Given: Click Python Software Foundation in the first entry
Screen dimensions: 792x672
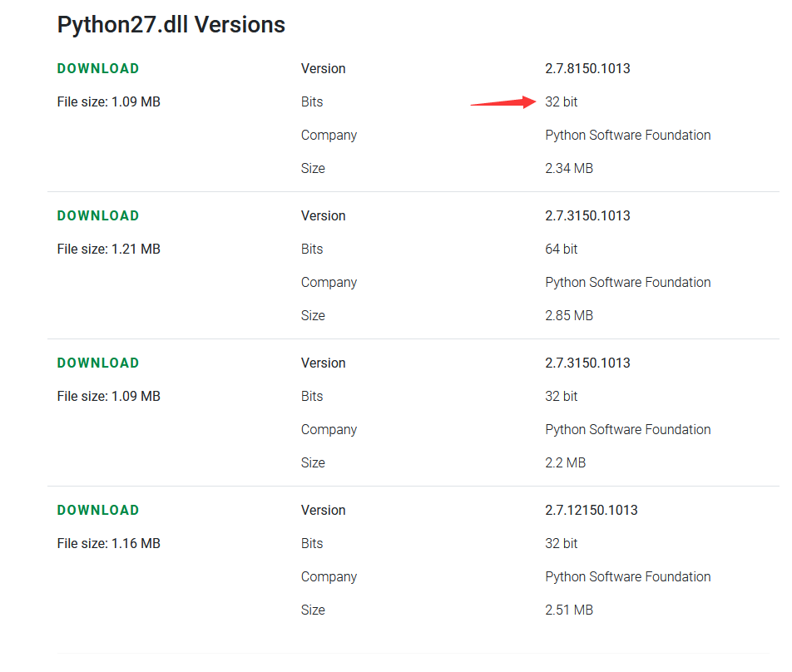Looking at the screenshot, I should coord(627,135).
